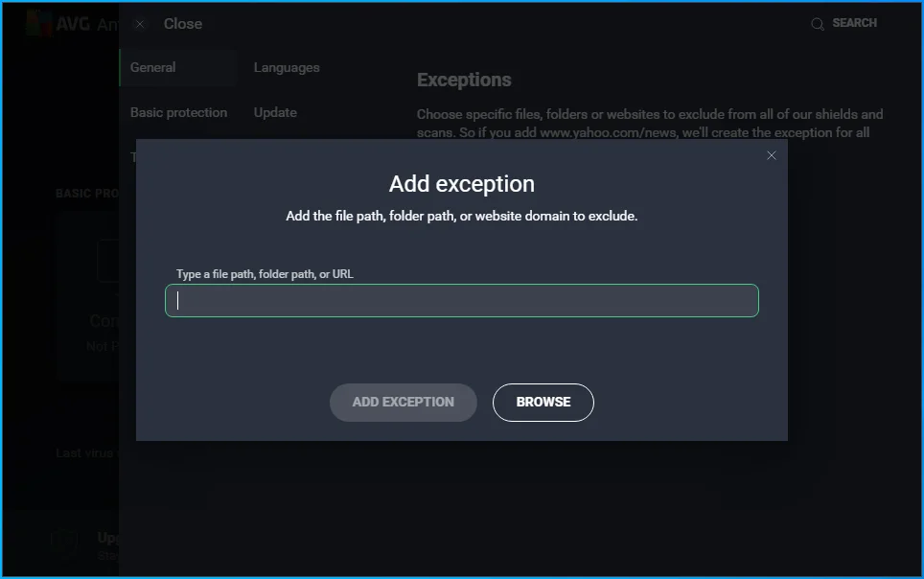
Task: Click the AVG logo icon
Action: (x=39, y=24)
